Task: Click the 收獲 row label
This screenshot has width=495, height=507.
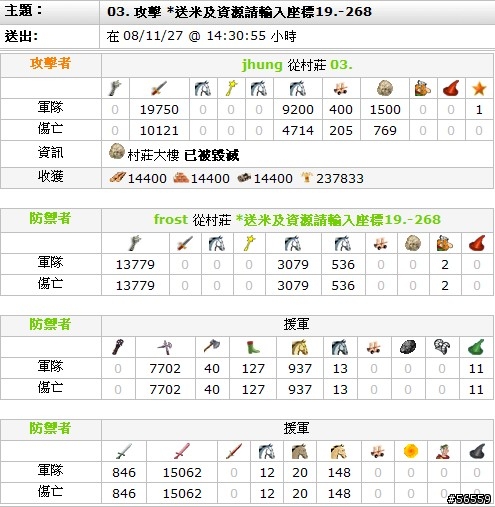Action: [x=50, y=176]
